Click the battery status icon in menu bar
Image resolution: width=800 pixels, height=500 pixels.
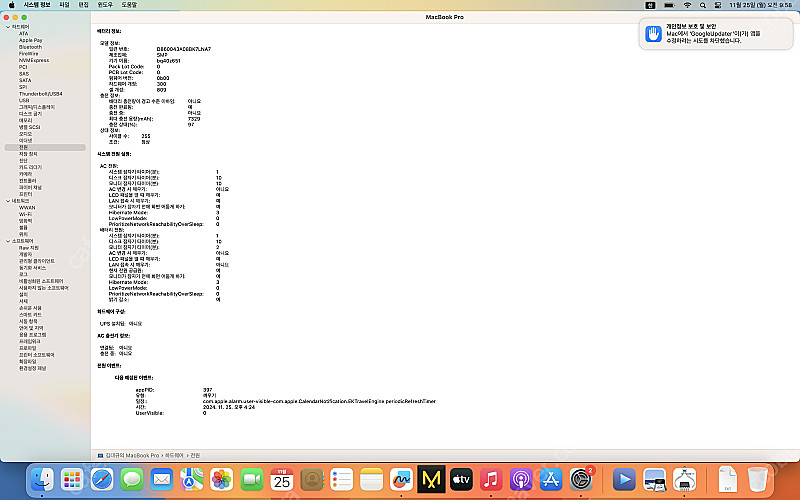(x=669, y=5)
